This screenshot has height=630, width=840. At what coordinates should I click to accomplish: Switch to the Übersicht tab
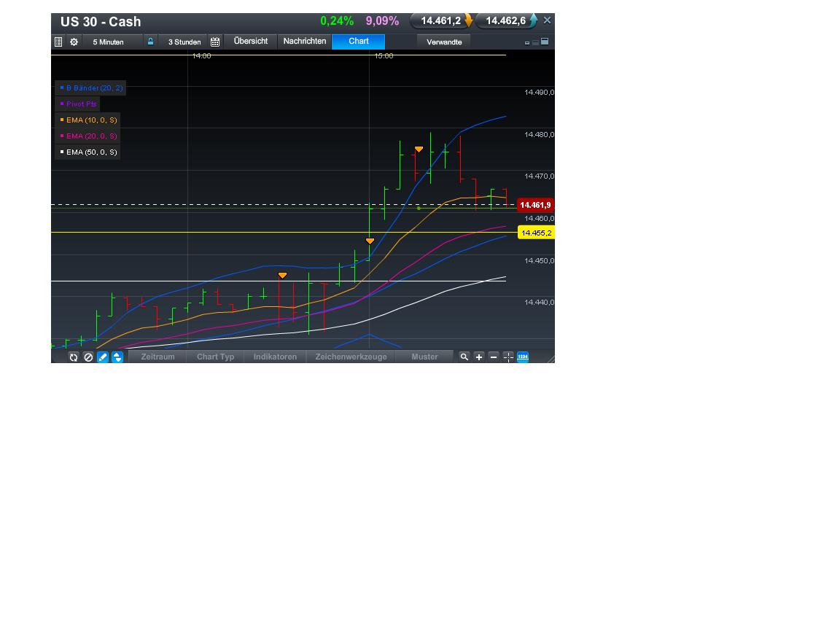tap(251, 42)
